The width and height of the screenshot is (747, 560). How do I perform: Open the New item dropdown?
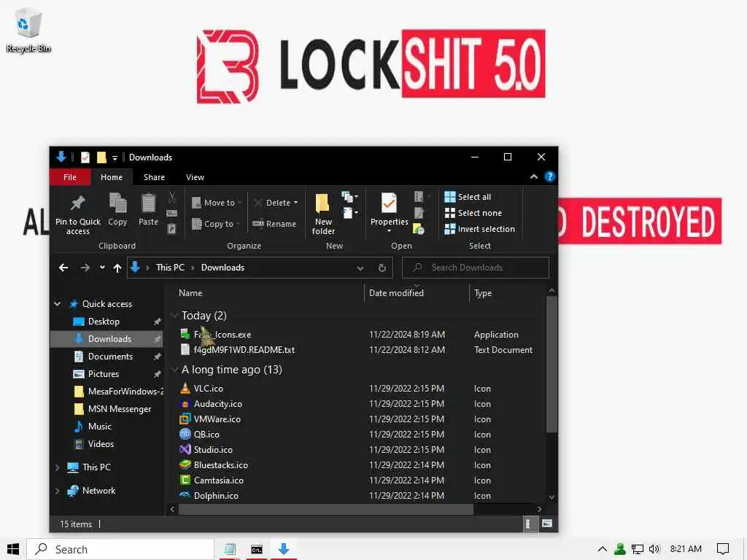pyautogui.click(x=349, y=197)
